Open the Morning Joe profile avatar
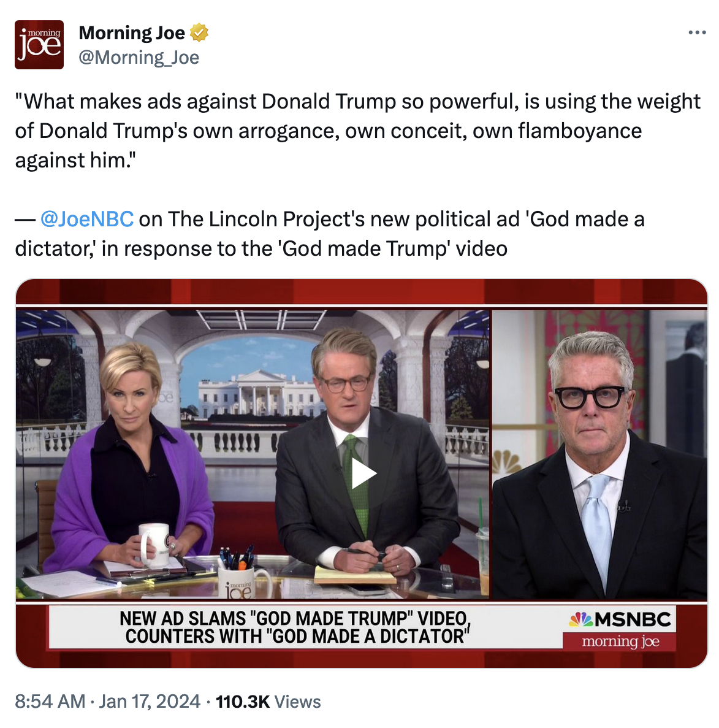The image size is (719, 728). coord(39,45)
